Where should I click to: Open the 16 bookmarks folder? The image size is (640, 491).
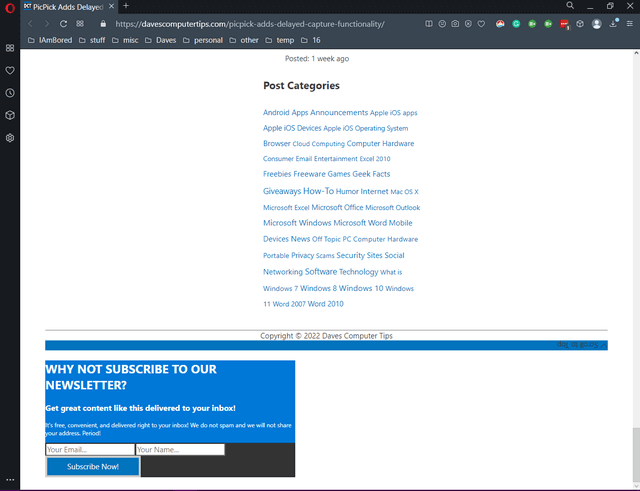click(311, 40)
